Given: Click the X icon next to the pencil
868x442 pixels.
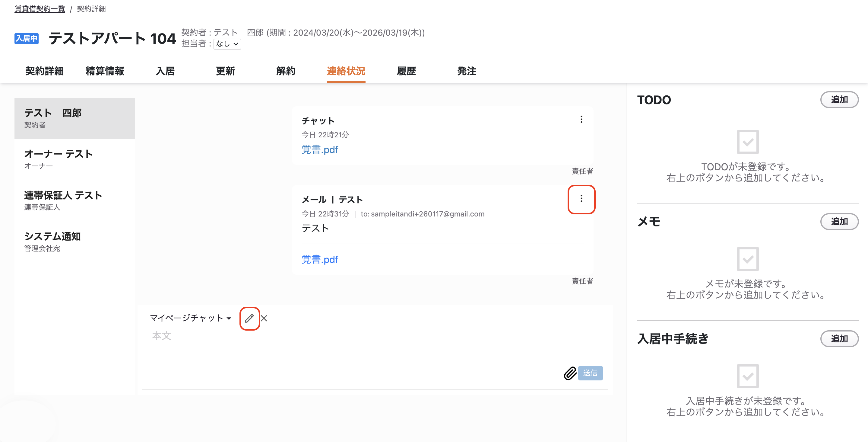Looking at the screenshot, I should click(x=264, y=318).
